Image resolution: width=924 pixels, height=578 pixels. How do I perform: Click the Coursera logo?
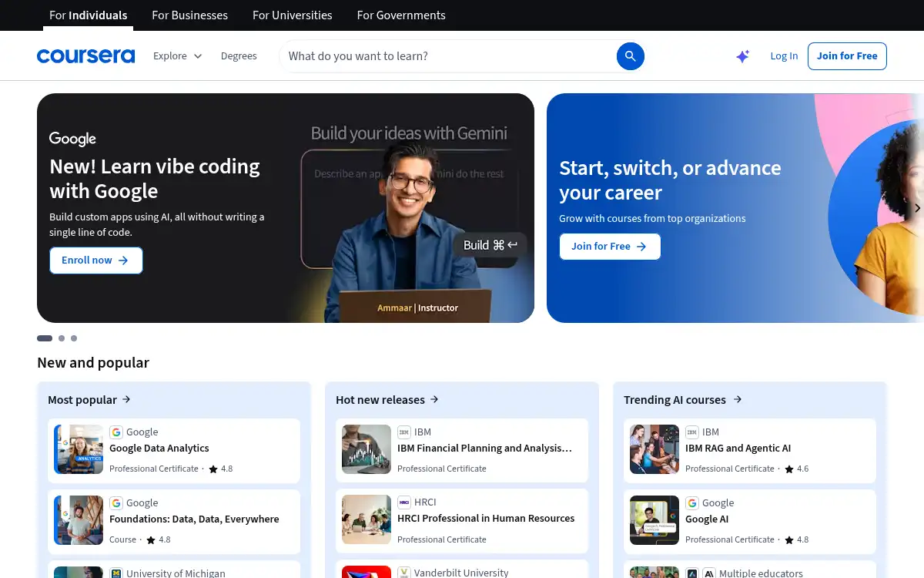pos(85,56)
